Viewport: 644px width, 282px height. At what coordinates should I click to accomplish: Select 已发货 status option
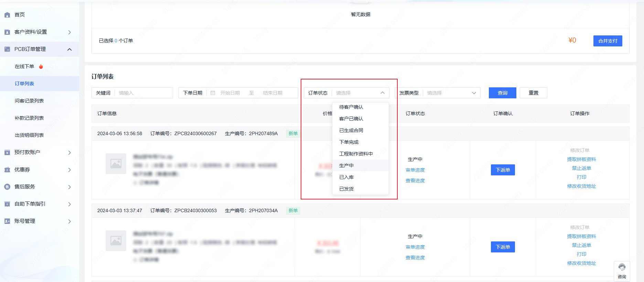tap(361, 189)
